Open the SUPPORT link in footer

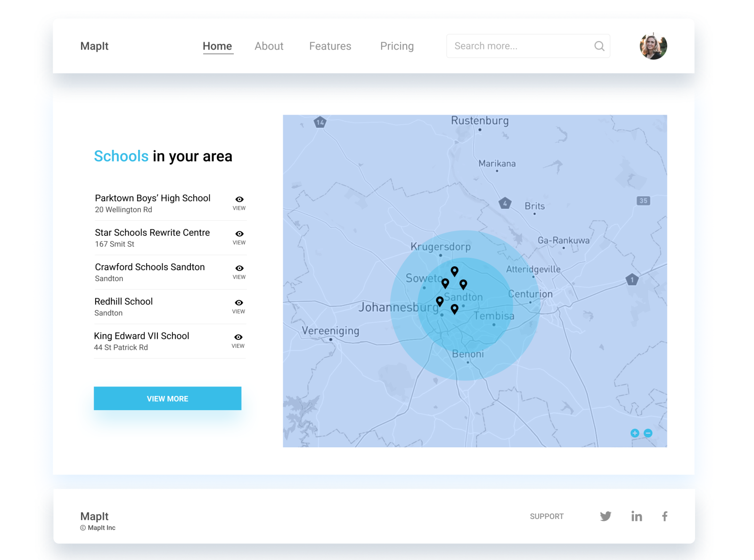(x=547, y=516)
